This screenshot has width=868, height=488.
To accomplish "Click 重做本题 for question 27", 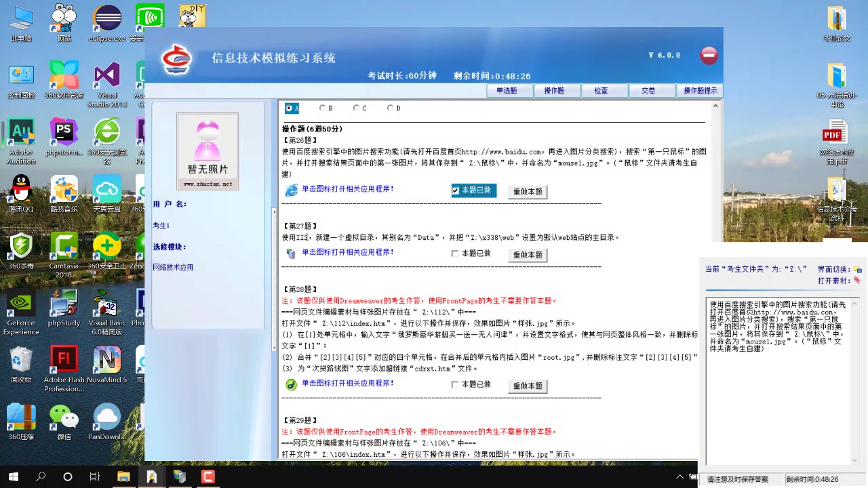I will point(528,255).
